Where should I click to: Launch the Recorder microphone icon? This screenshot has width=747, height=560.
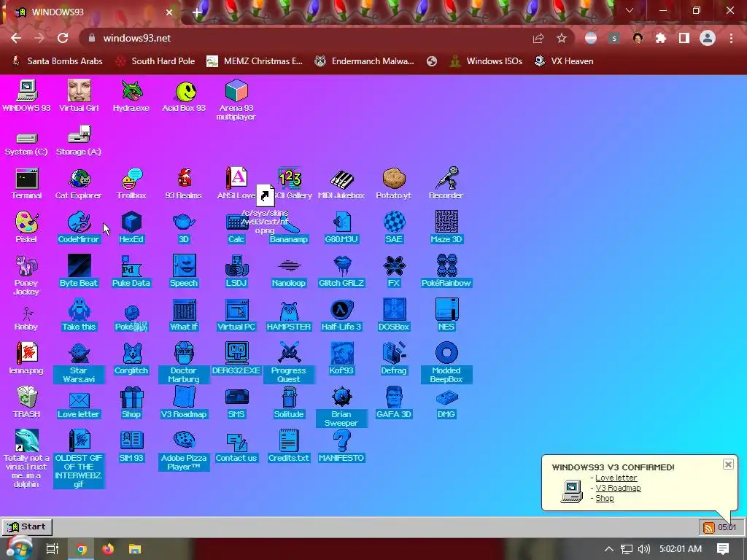(446, 183)
